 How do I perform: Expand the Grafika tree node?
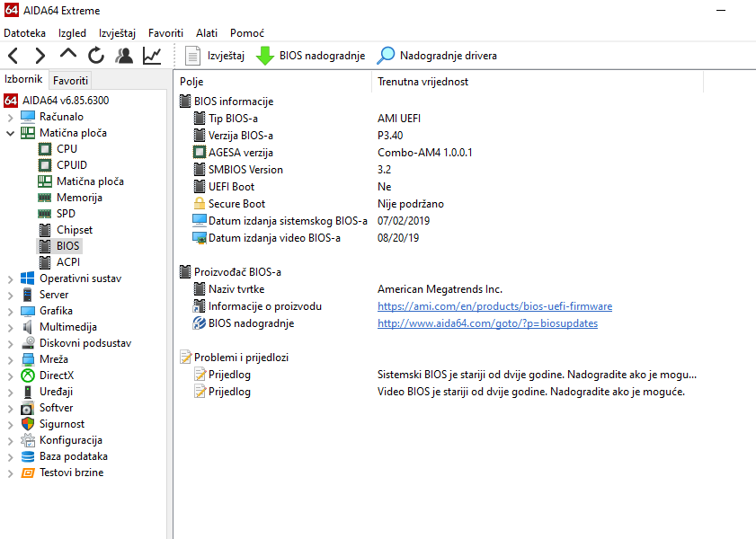click(x=10, y=311)
